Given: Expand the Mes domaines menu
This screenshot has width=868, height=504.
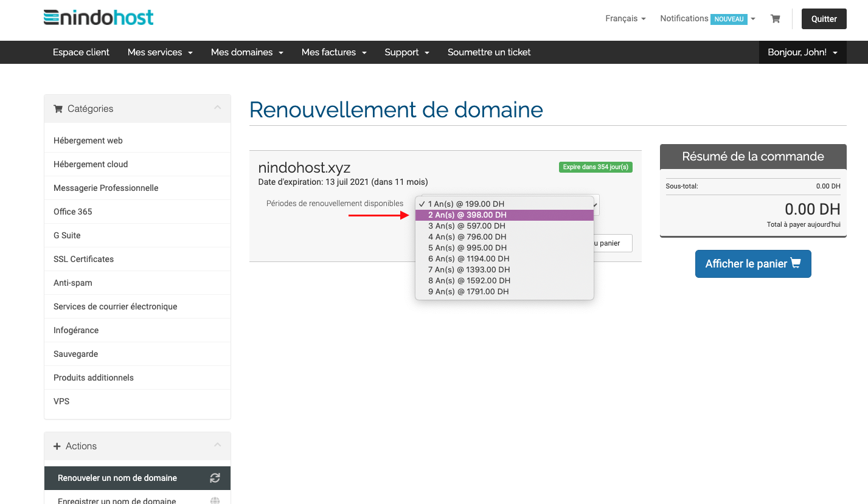Looking at the screenshot, I should click(247, 52).
